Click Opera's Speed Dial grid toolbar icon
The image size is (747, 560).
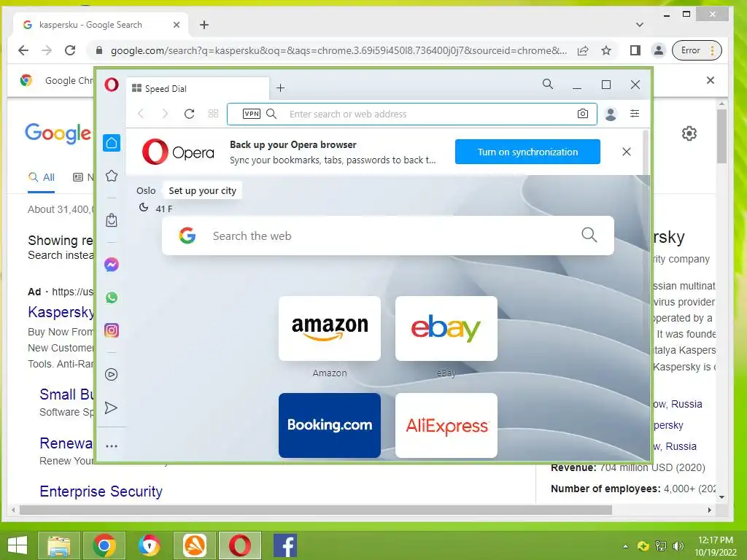coord(214,114)
